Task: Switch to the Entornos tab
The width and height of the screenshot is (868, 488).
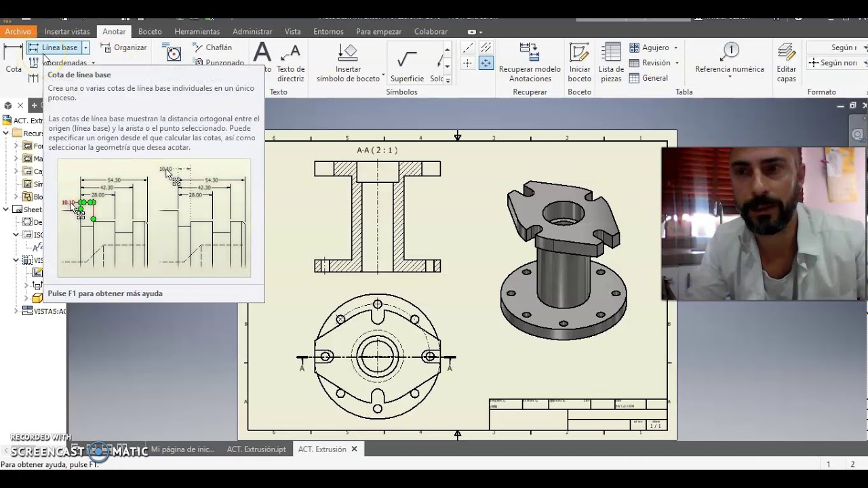Action: coord(328,31)
